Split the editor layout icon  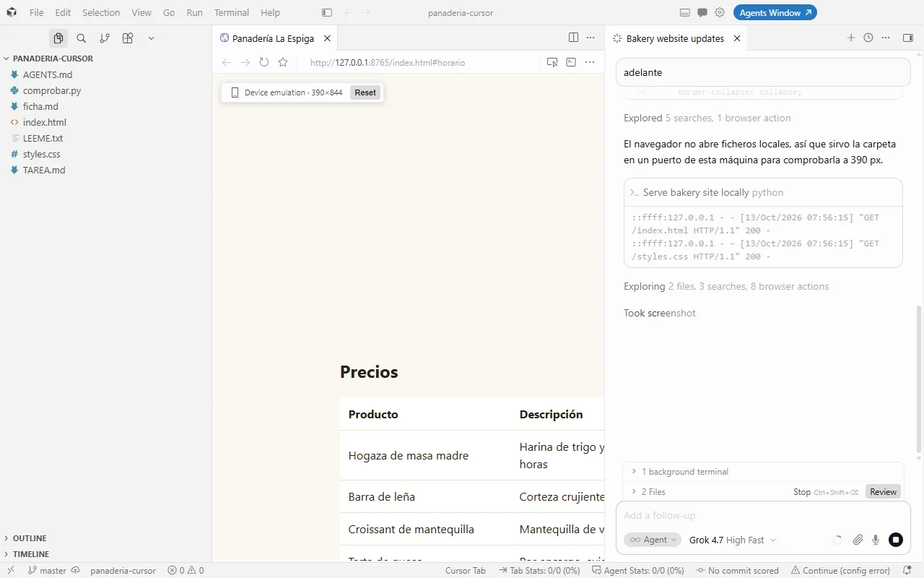[573, 38]
